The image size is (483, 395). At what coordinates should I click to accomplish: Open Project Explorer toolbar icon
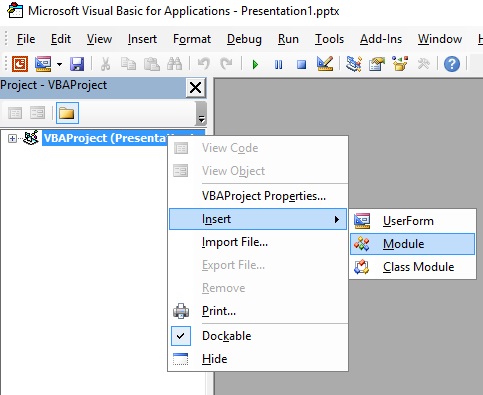tap(354, 63)
